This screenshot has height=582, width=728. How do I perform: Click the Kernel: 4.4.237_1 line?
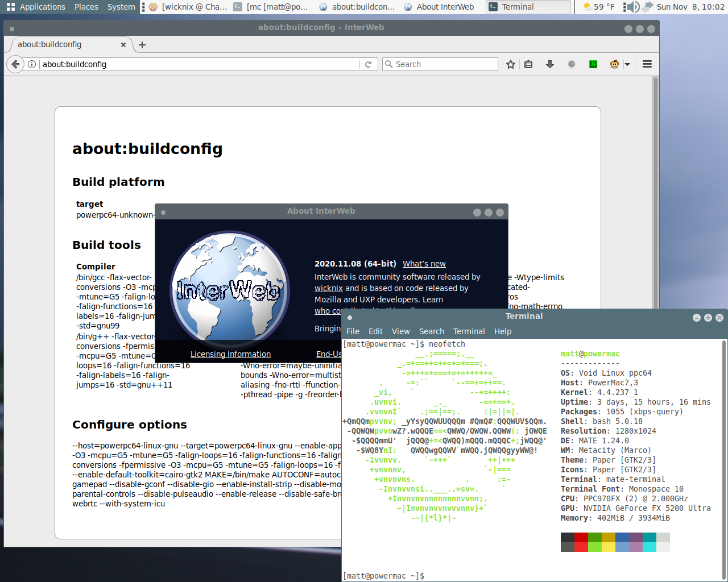599,392
